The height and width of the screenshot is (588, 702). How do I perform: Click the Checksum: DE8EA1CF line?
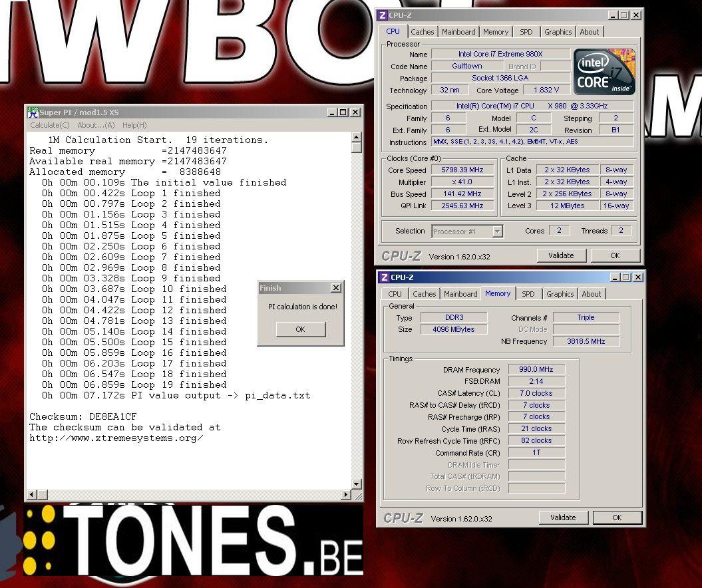[x=83, y=416]
